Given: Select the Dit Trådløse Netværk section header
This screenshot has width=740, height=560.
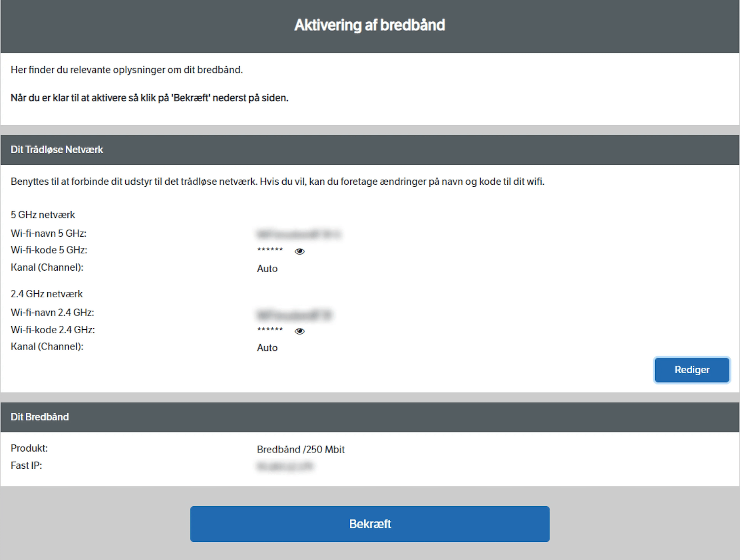Looking at the screenshot, I should pos(57,150).
